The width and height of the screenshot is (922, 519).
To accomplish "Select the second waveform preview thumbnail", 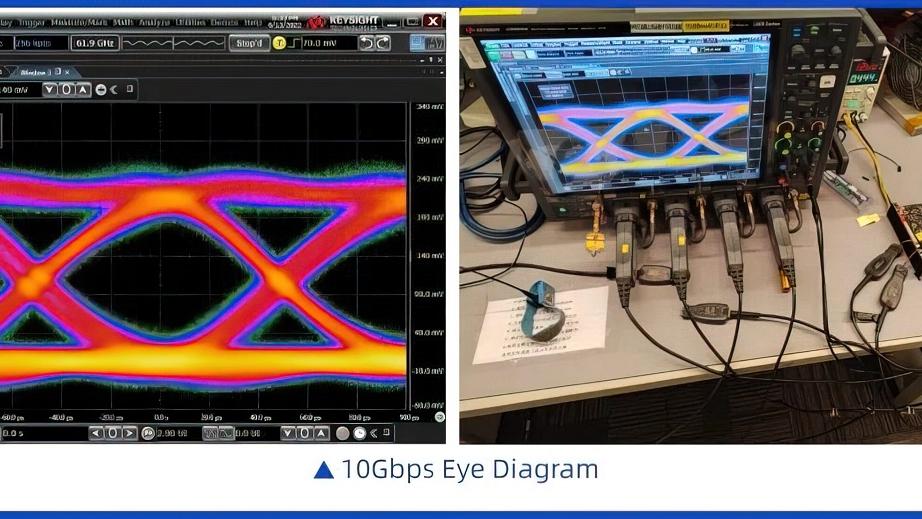I will [199, 43].
